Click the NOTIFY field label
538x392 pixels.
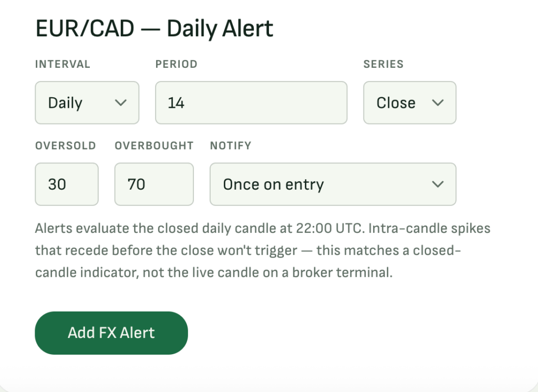click(231, 146)
